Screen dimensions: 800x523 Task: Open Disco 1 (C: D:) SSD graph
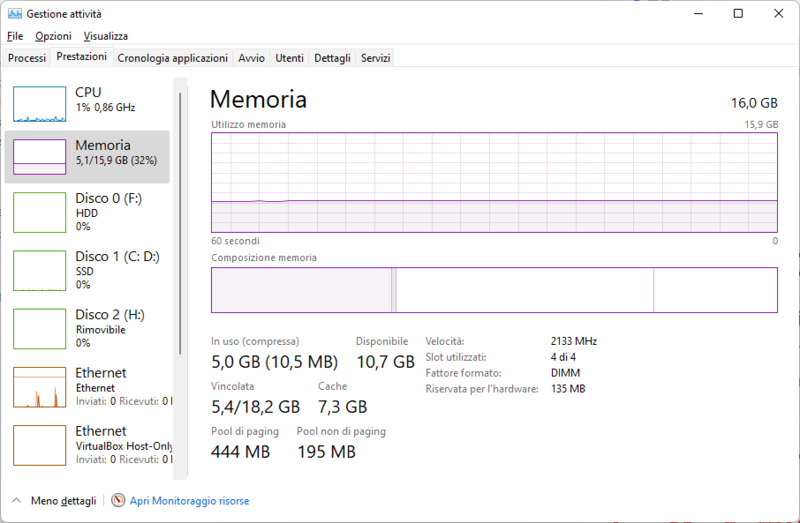pos(39,270)
